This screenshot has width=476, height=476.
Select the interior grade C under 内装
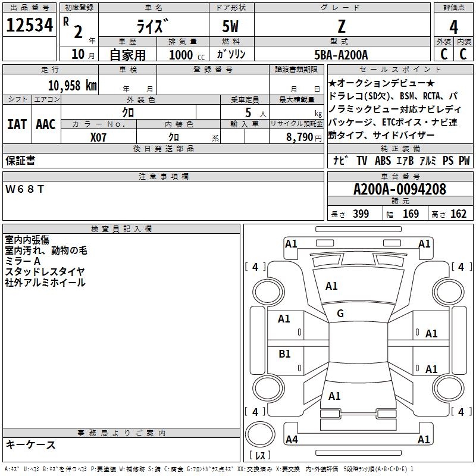(x=463, y=54)
